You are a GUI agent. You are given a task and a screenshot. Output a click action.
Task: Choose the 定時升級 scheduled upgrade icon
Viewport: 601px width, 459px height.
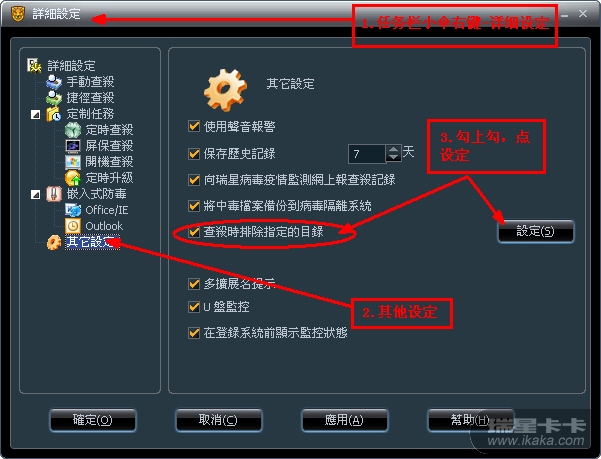[x=72, y=178]
